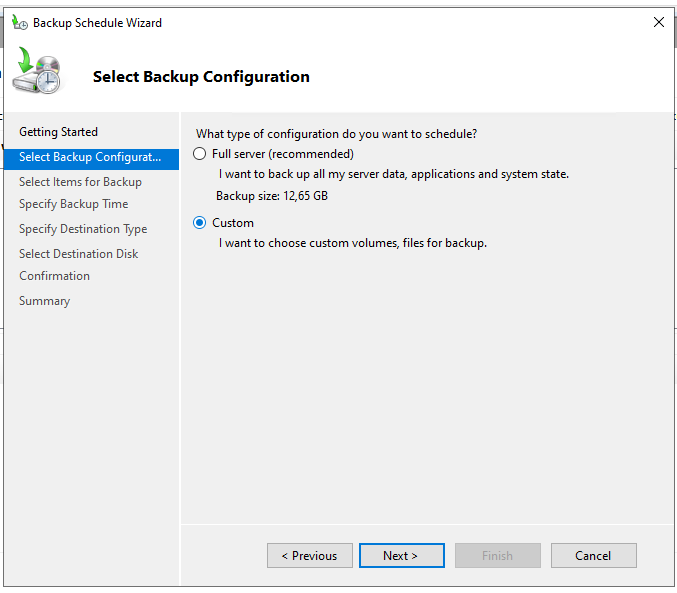The image size is (677, 593).
Task: Click the Backup size 12,65 GB text
Action: click(x=272, y=196)
